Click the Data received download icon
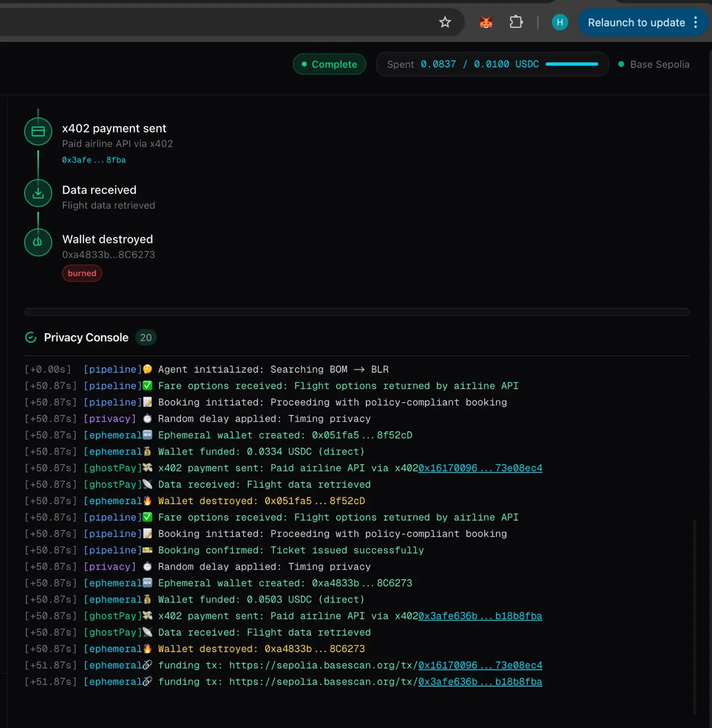This screenshot has height=728, width=712. tap(38, 193)
